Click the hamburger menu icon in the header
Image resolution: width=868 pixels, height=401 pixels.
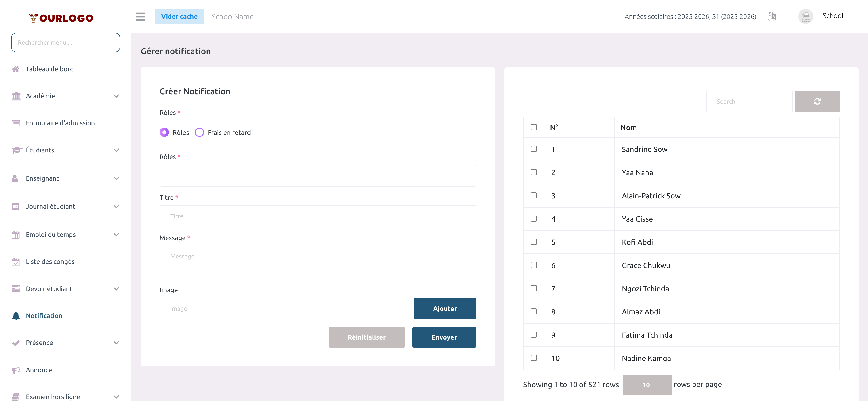pos(140,16)
